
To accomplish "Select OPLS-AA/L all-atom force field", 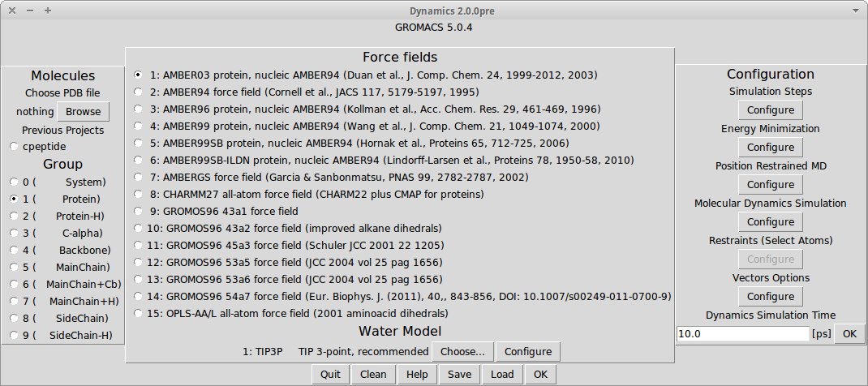I will point(138,313).
